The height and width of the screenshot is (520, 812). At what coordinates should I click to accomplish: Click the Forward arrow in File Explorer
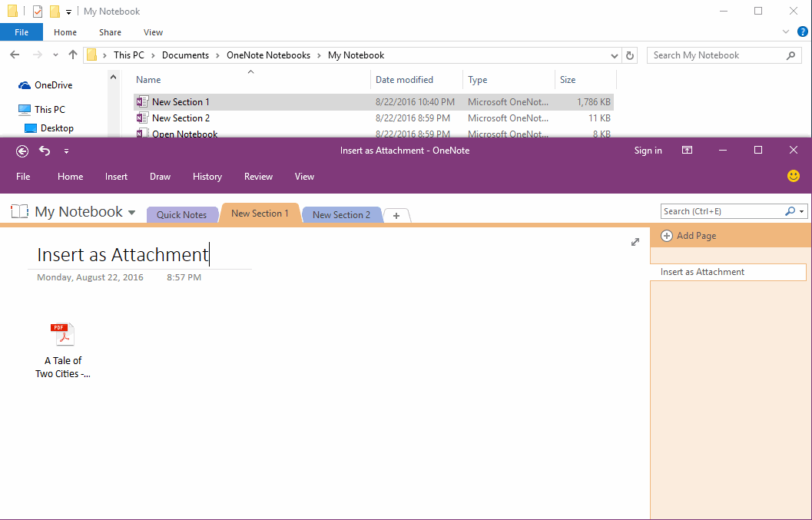pyautogui.click(x=38, y=55)
